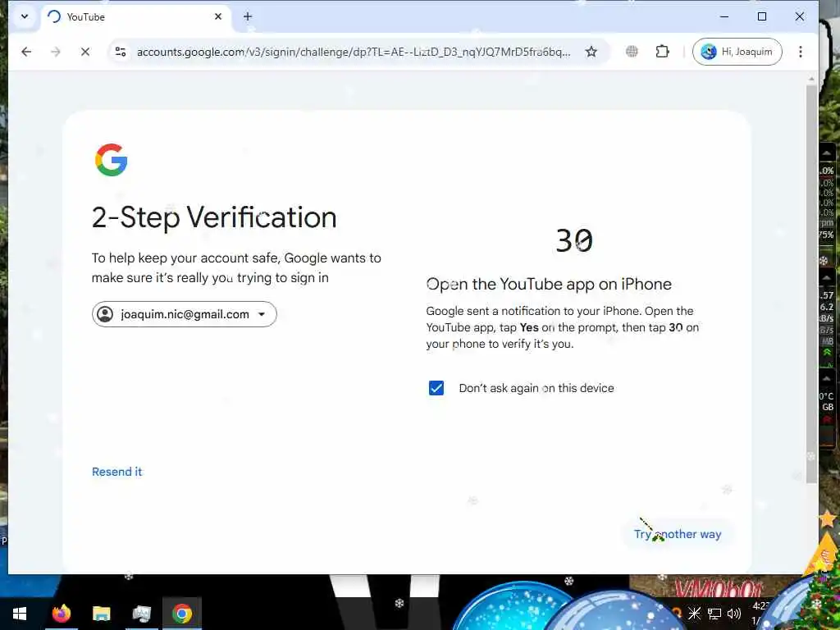Click the number 30 verification code

574,240
